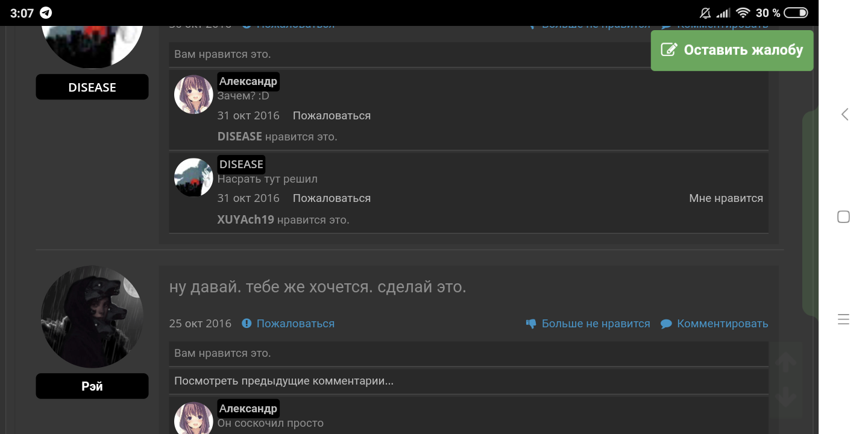Click the scroll-down arrow overlay
868x434 pixels.
coord(786,397)
